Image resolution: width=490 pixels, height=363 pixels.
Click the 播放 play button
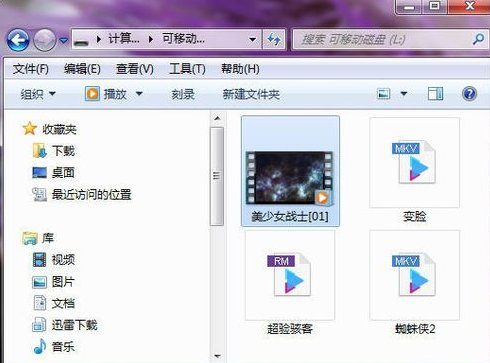106,94
